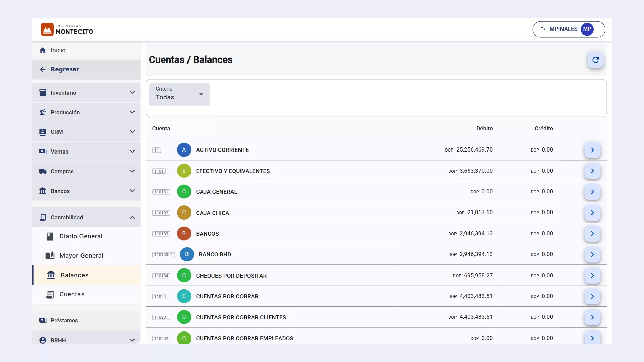Click the Mayor General open book icon
The image size is (644, 362).
point(50,256)
